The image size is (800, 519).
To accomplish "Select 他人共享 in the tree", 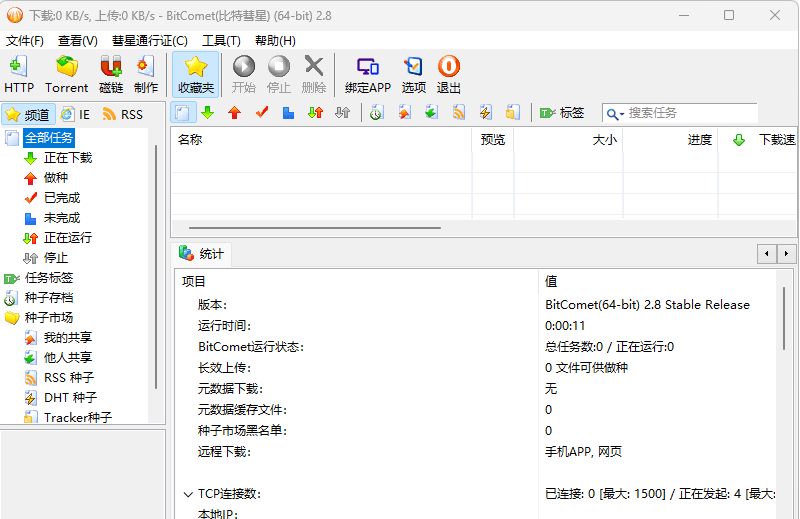I will coord(68,357).
